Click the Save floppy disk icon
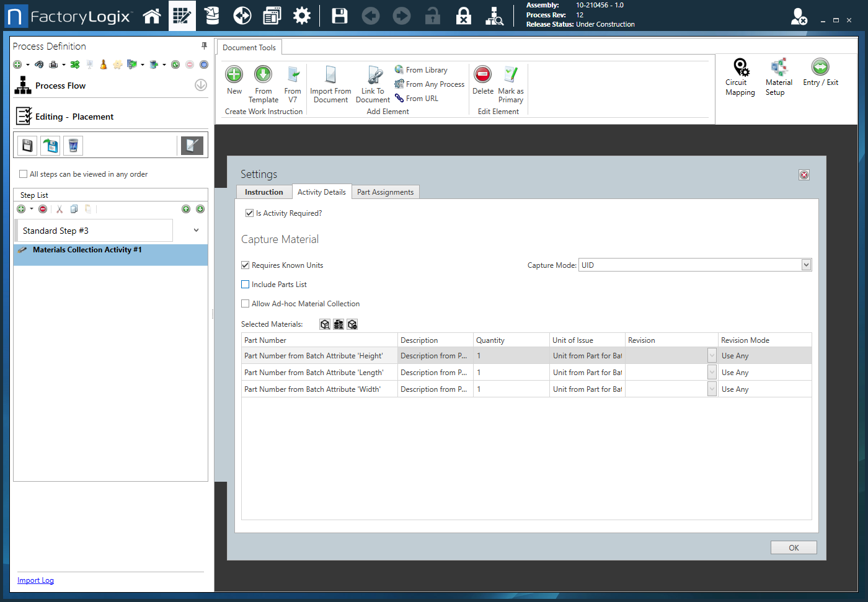 coord(340,16)
